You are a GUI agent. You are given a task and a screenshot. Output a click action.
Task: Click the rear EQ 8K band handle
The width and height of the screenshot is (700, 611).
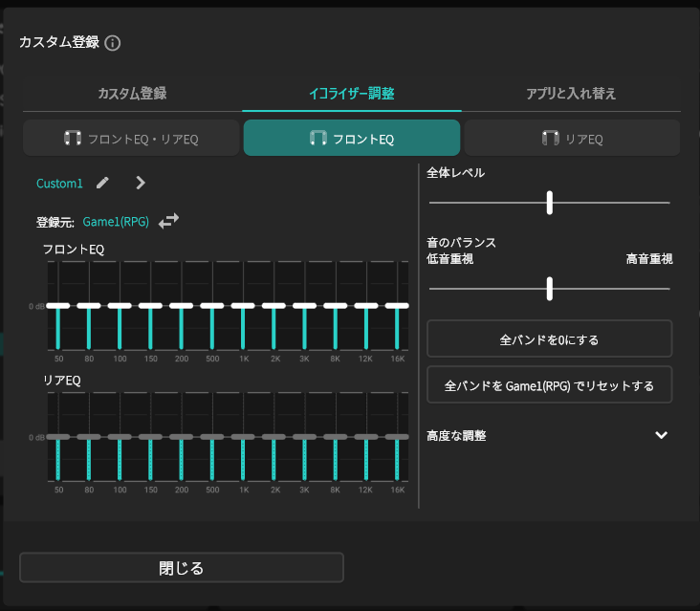tap(336, 437)
